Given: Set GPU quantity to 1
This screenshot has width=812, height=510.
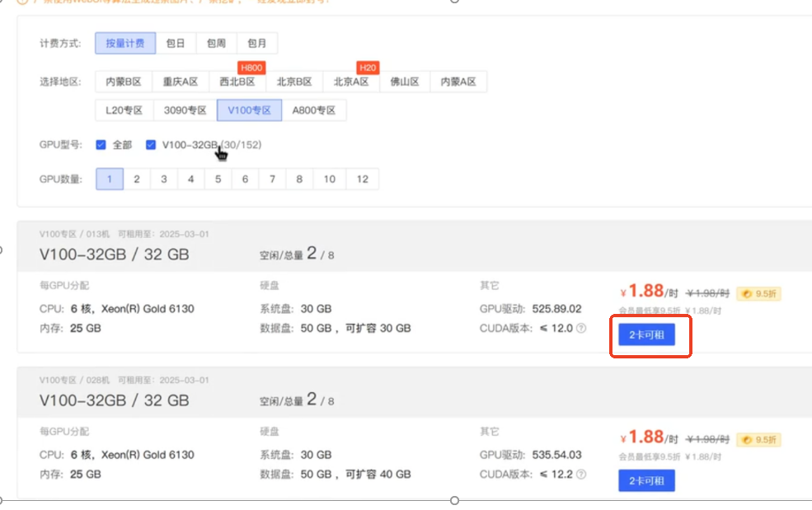Looking at the screenshot, I should [x=110, y=179].
